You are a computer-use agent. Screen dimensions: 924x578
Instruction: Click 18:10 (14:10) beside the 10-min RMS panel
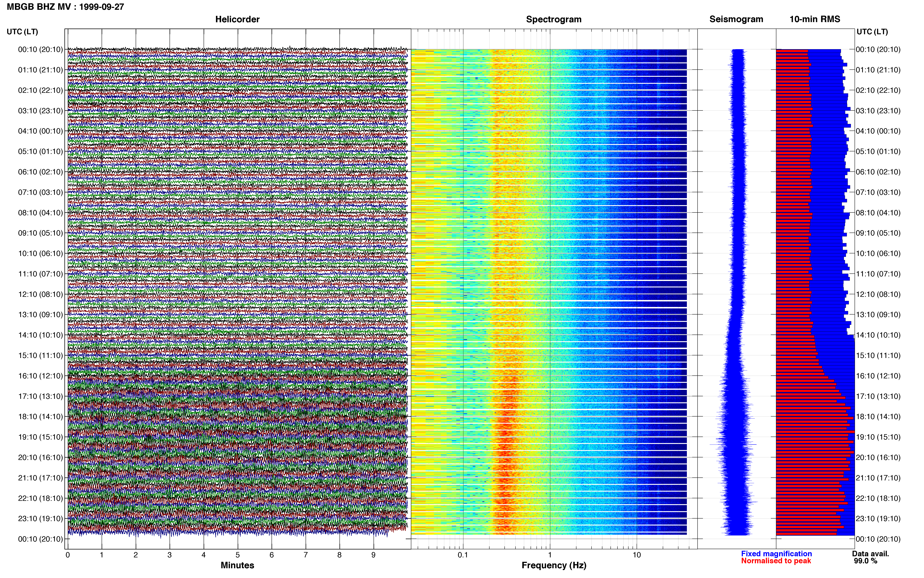(878, 416)
